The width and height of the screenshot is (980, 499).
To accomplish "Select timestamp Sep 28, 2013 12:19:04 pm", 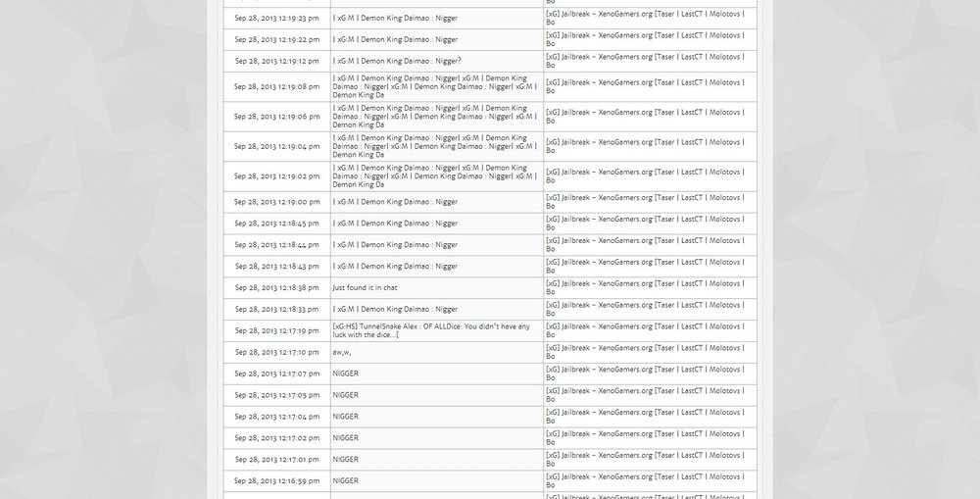I will click(277, 146).
